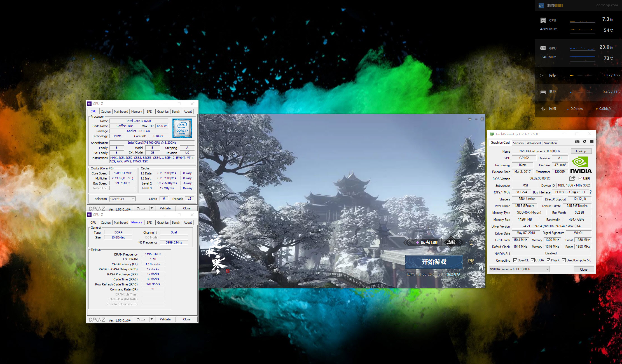Image resolution: width=622 pixels, height=364 pixels.
Task: Open the GPU selection dropdown in GPU-Z
Action: point(547,269)
